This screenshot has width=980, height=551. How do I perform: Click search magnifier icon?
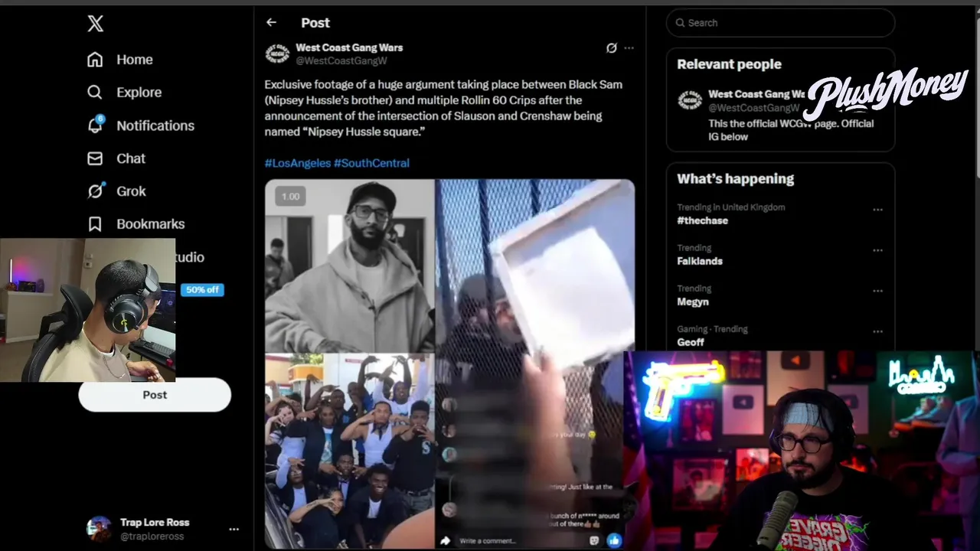coord(680,23)
